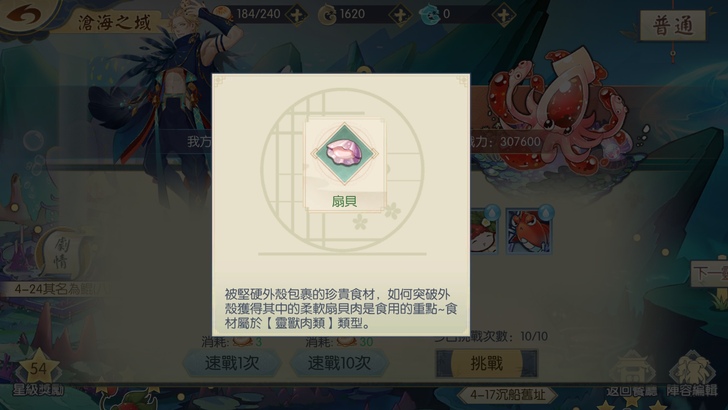Open the 星級獎勵 star reward icon

tap(38, 374)
